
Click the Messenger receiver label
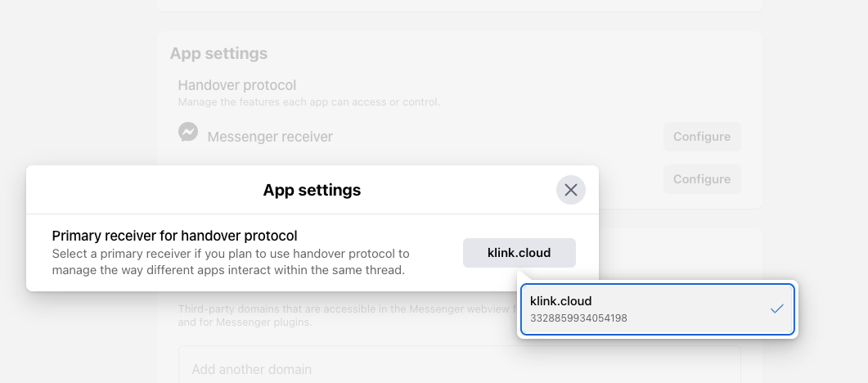click(270, 137)
